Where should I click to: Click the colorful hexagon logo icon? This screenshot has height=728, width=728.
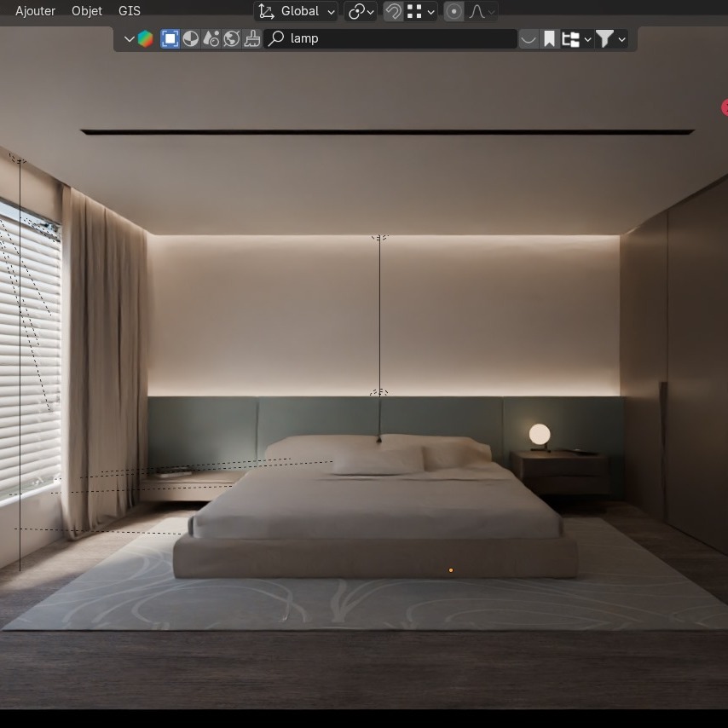(x=146, y=38)
